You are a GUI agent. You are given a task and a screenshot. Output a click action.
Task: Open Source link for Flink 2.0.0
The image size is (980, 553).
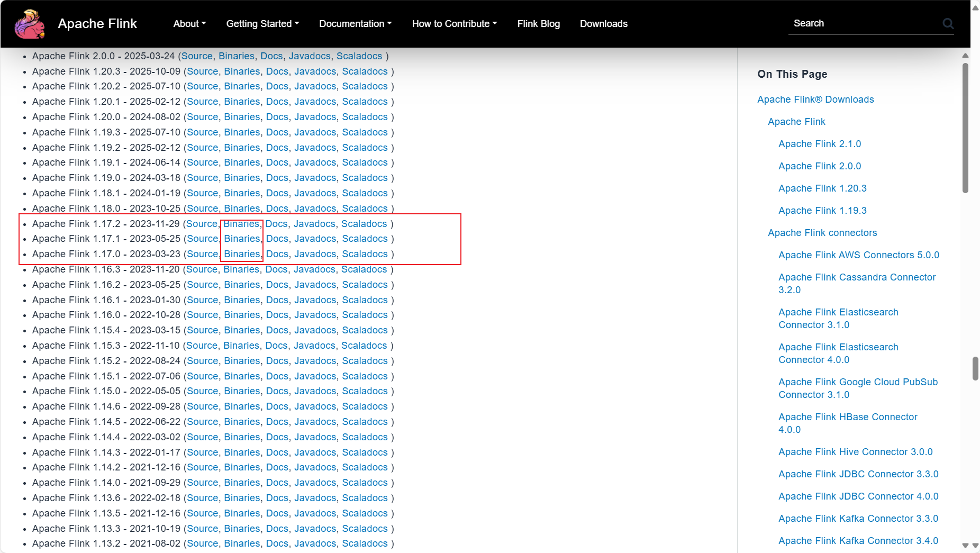(197, 56)
